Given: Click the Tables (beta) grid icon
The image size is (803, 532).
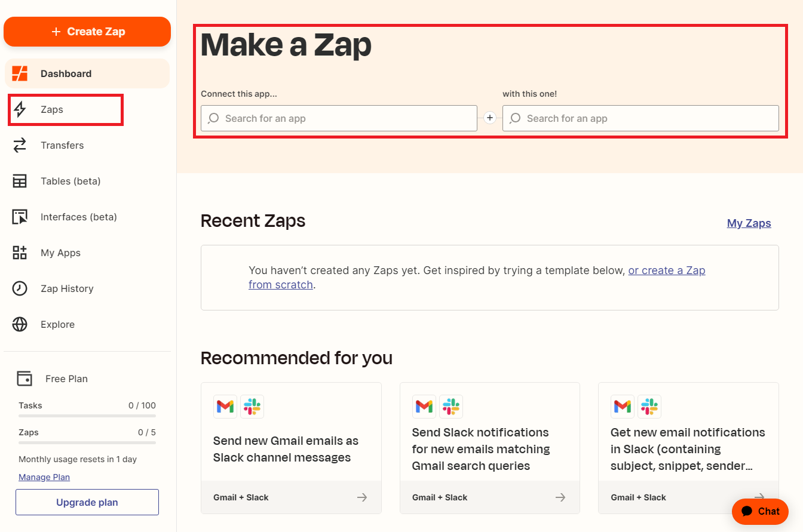Looking at the screenshot, I should (x=20, y=182).
